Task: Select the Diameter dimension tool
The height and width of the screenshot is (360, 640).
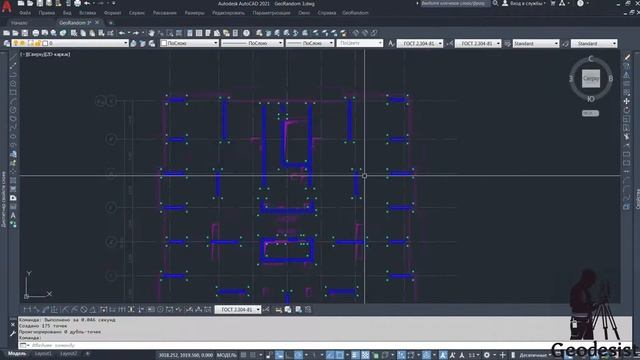Action: tap(84, 310)
